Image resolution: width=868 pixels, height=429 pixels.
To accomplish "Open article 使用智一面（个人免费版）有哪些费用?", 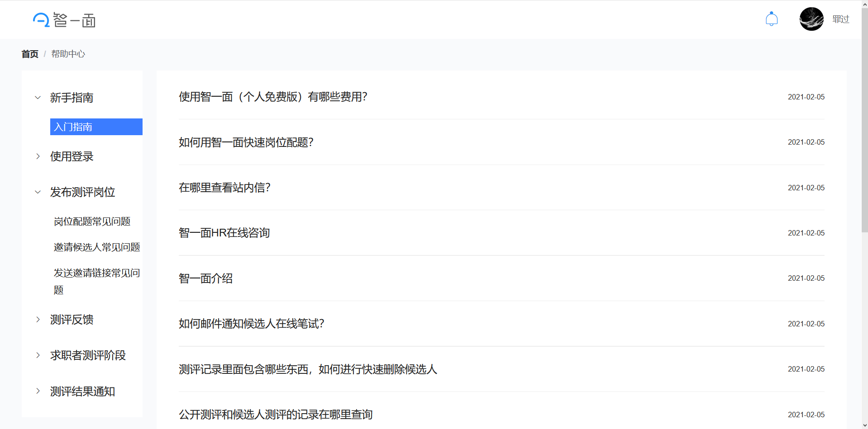I will (x=273, y=97).
